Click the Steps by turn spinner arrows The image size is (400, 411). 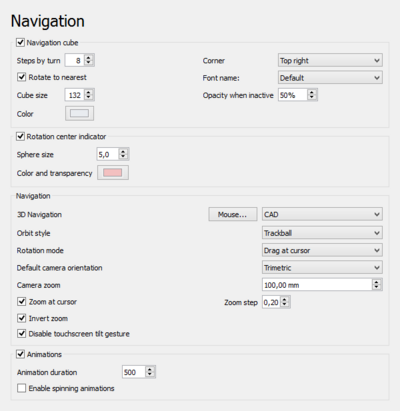89,60
